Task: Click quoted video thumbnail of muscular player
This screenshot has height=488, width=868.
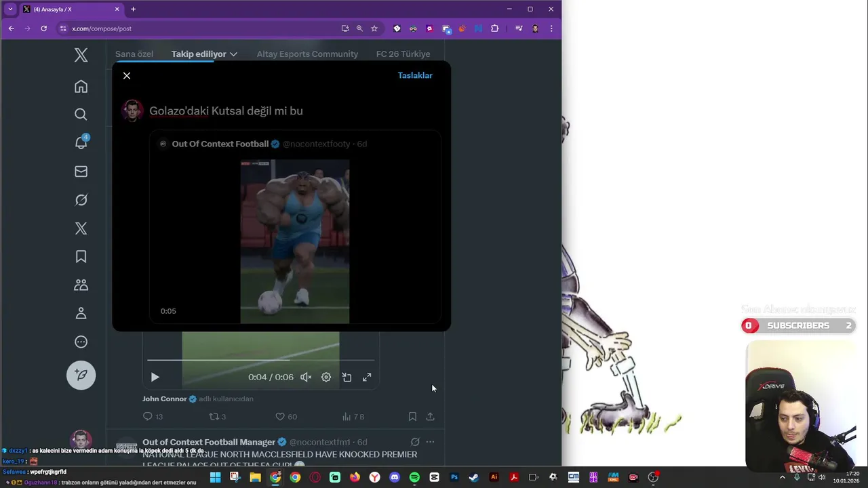Action: tap(295, 242)
